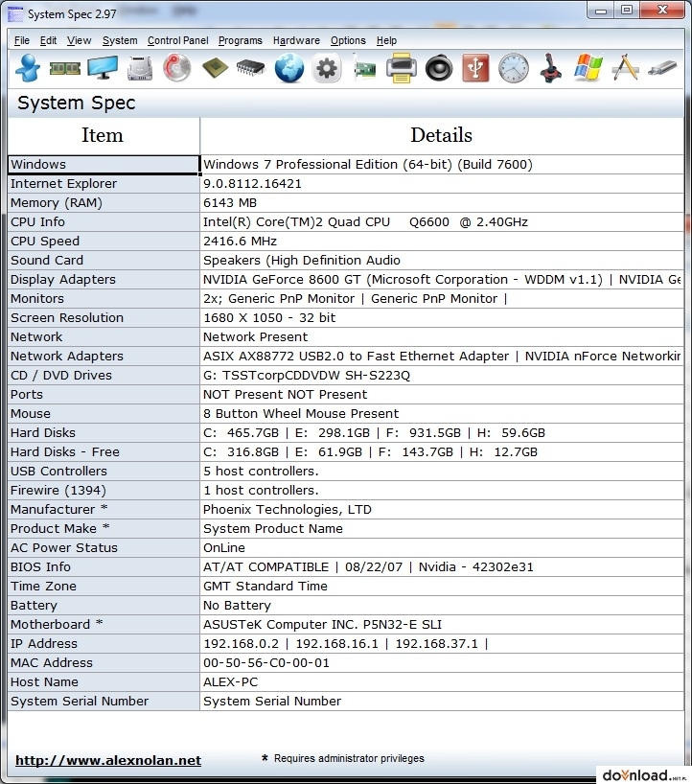Open the Hardware menu

(296, 40)
